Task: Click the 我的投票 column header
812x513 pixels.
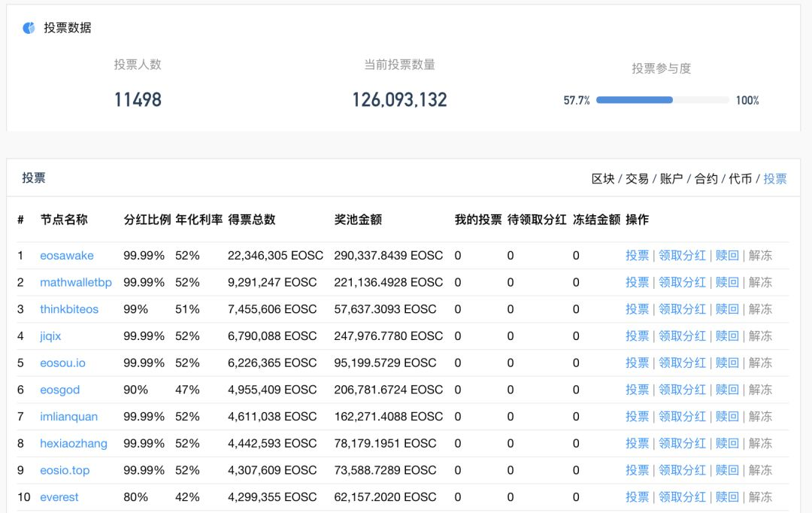Action: click(x=478, y=220)
